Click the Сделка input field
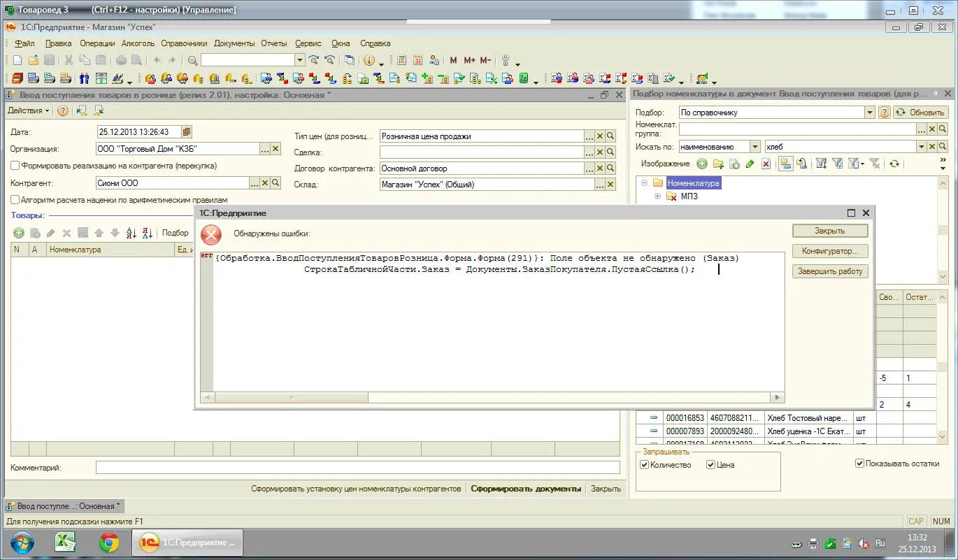The height and width of the screenshot is (560, 958). (482, 152)
